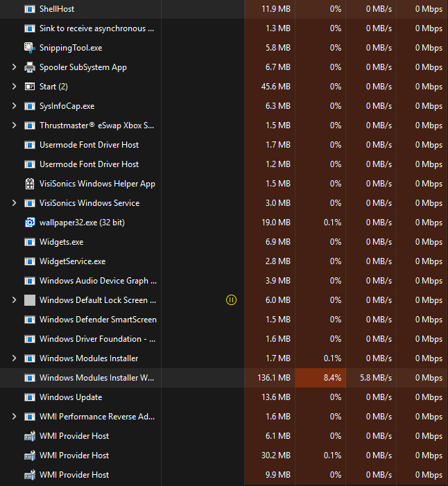This screenshot has width=448, height=486.
Task: Click the icon of Usermode Font Driver Host 1.7 MB
Action: coord(30,145)
